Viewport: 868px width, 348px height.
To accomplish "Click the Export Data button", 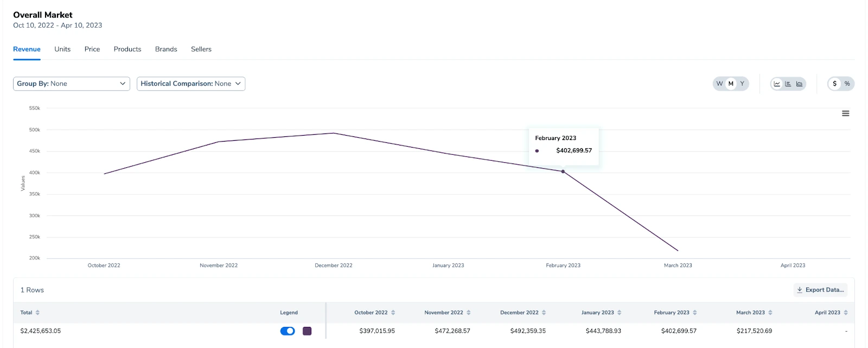I will coord(820,290).
